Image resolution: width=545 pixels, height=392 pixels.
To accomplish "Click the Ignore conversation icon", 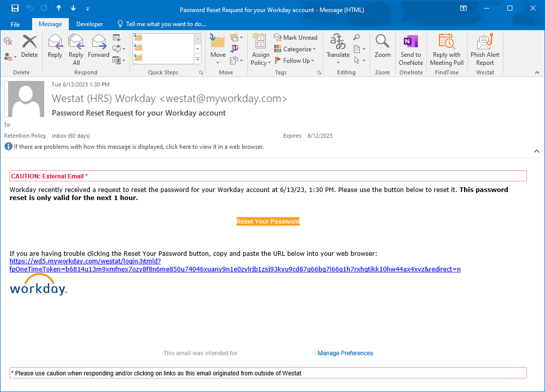I will 8,42.
